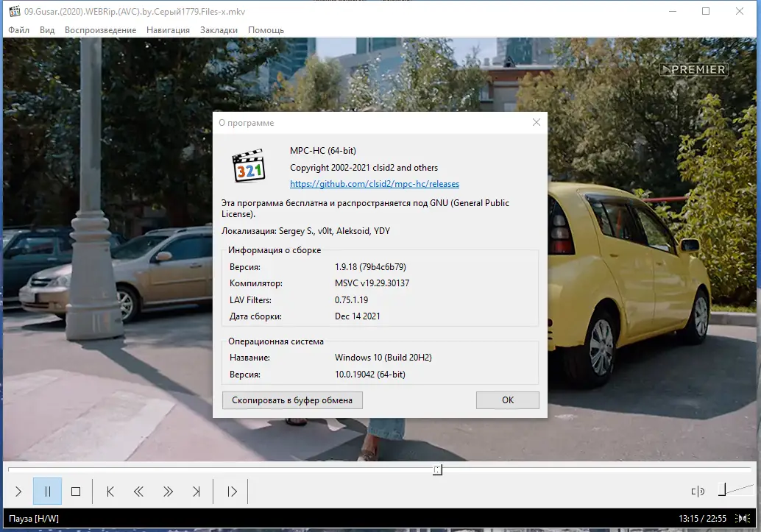Click the Stop button
The image size is (761, 532).
(76, 492)
